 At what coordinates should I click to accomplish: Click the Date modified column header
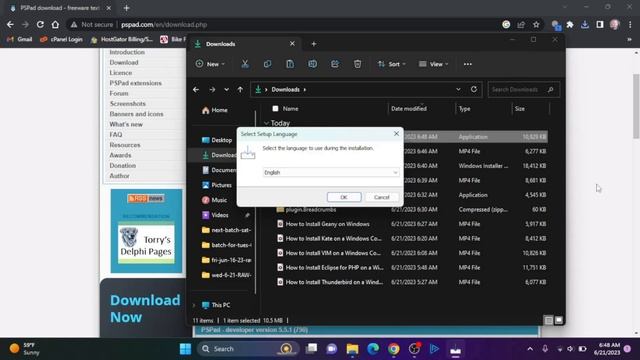(409, 109)
